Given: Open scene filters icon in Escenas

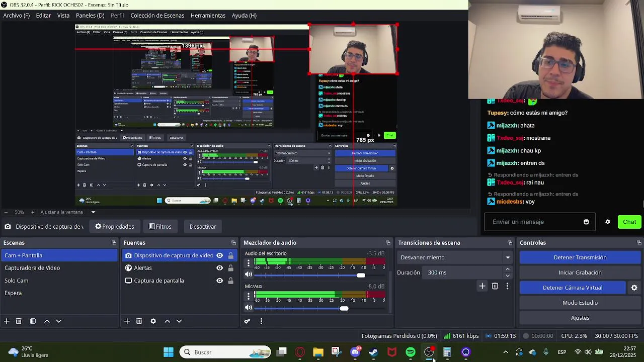Looking at the screenshot, I should pyautogui.click(x=33, y=321).
